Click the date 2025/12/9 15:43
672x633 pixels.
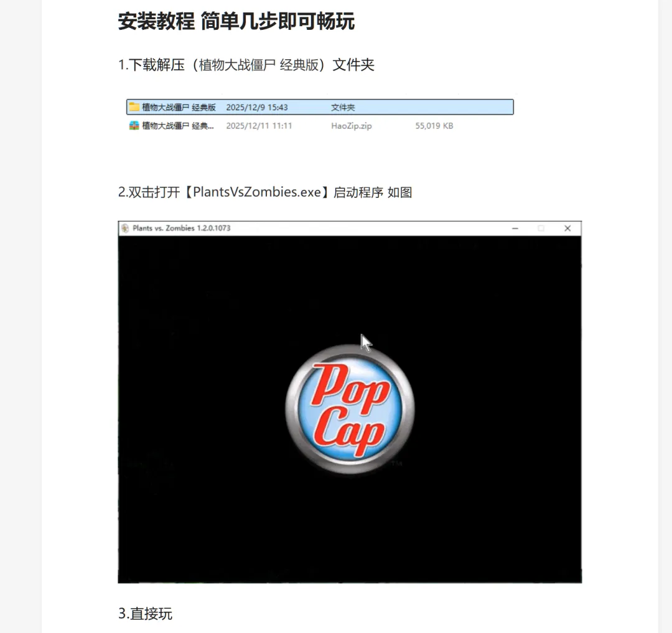[257, 107]
